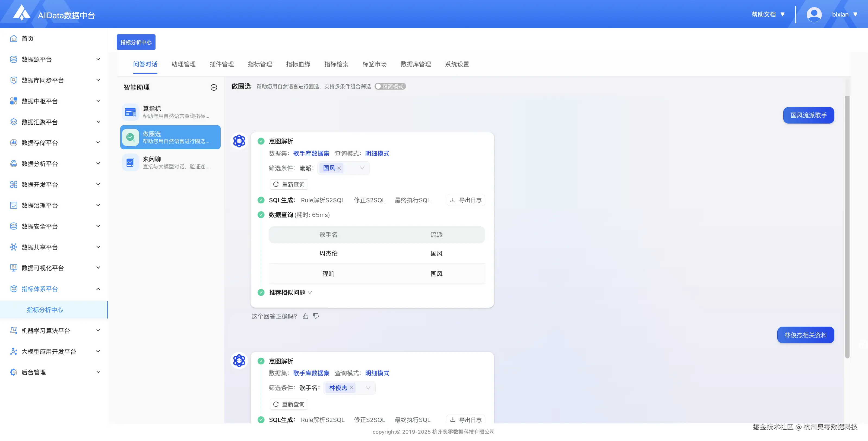Switch to the 助理管理 tab
The width and height of the screenshot is (868, 441).
pyautogui.click(x=183, y=64)
